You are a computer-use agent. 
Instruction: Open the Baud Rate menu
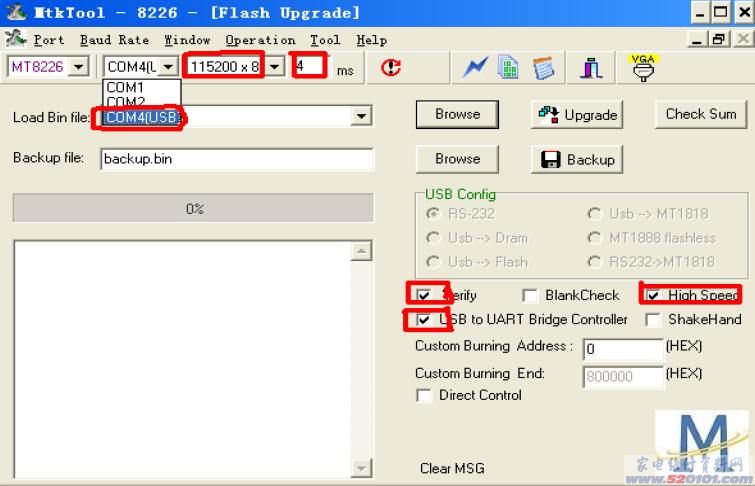[x=115, y=39]
